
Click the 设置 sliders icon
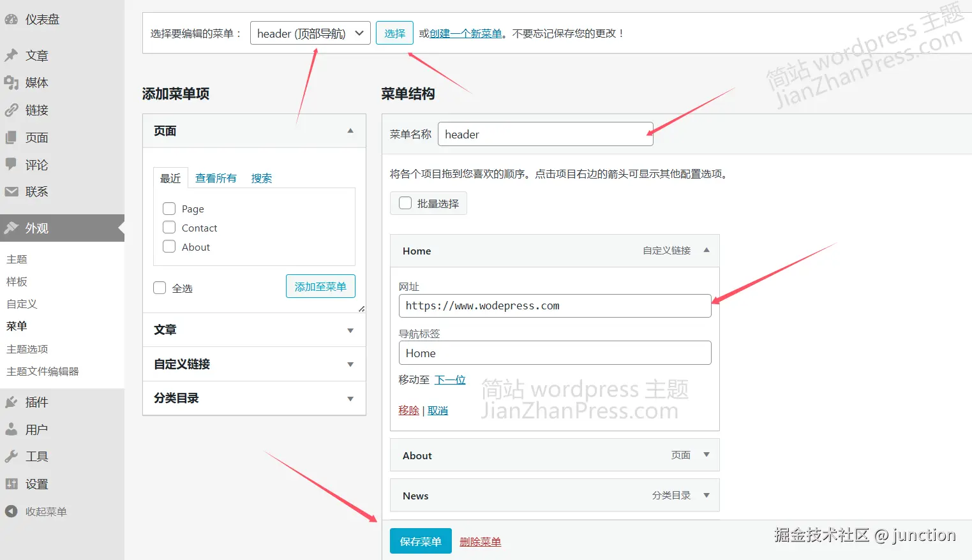(x=11, y=484)
